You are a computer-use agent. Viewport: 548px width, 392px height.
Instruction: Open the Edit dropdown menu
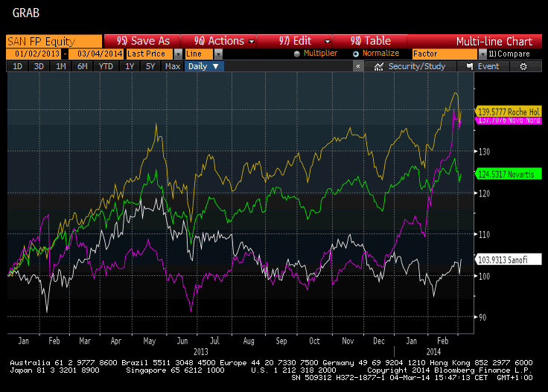tap(294, 41)
